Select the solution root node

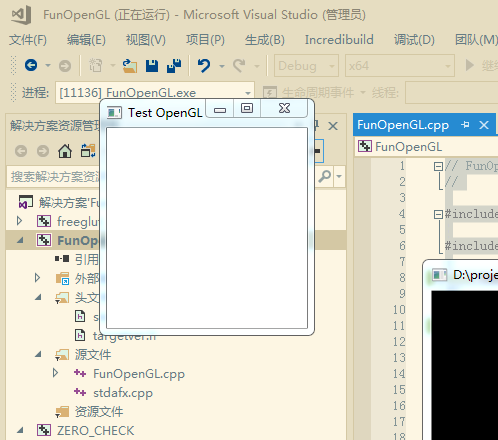69,202
